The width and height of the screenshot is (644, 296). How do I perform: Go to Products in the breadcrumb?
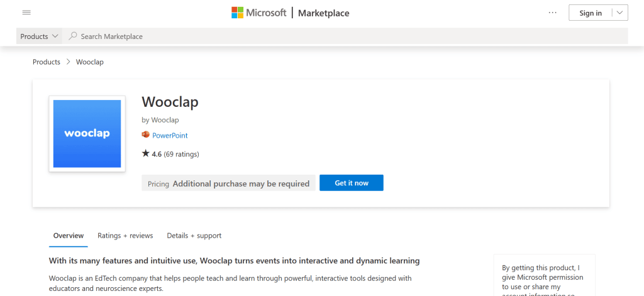(x=47, y=62)
